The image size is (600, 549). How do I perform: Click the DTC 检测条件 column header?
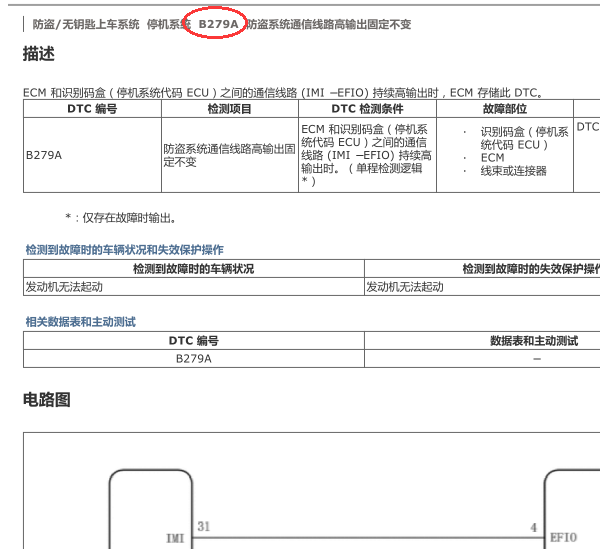pos(367,109)
